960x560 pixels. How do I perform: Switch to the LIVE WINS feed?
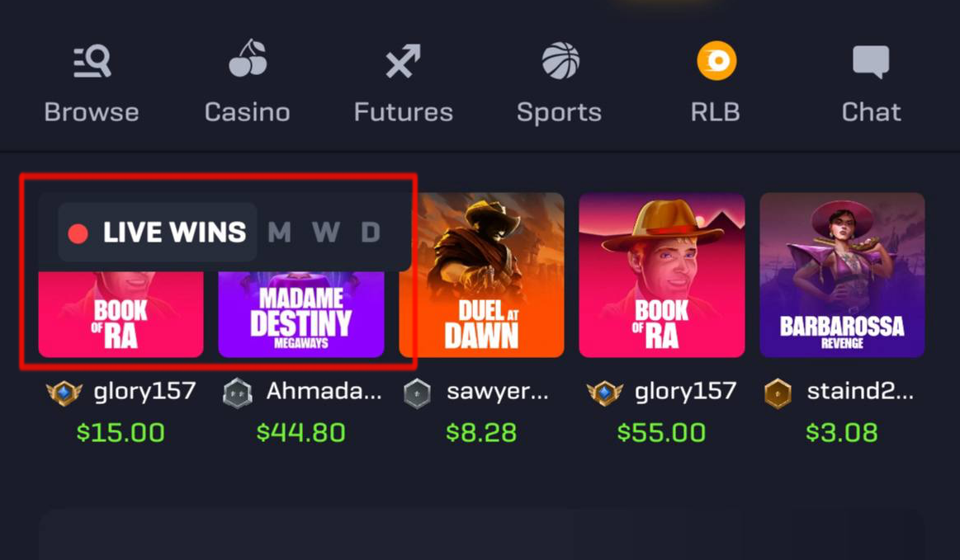(158, 233)
